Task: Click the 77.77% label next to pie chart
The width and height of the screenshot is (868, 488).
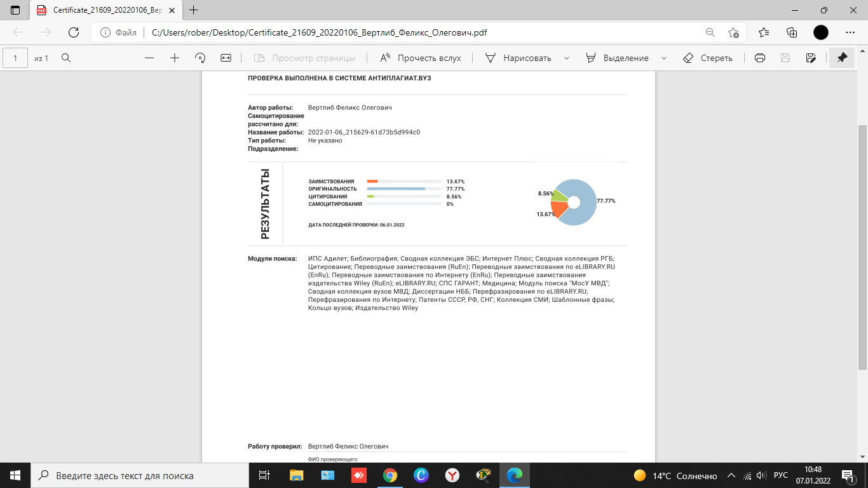Action: [x=606, y=201]
